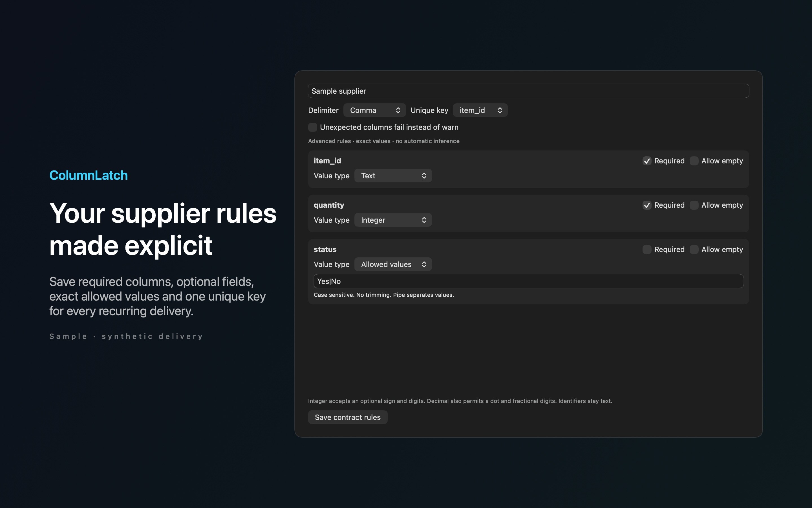This screenshot has height=508, width=812.
Task: Click the item_id column heading
Action: (328, 161)
